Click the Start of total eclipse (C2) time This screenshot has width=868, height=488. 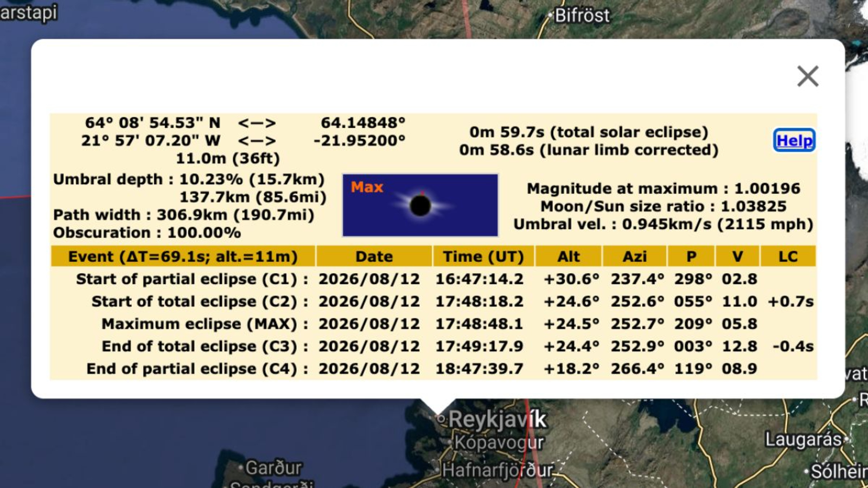click(x=479, y=301)
